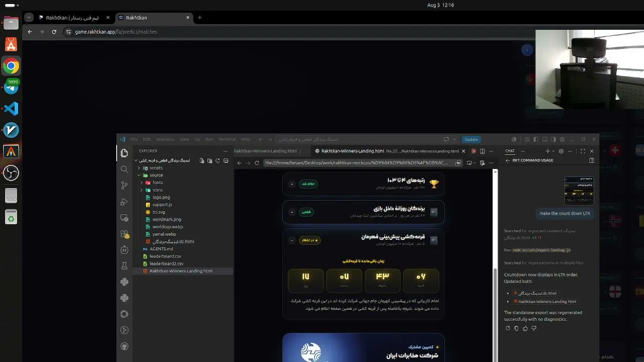Retry the chat response
The height and width of the screenshot is (362, 644).
pyautogui.click(x=508, y=328)
